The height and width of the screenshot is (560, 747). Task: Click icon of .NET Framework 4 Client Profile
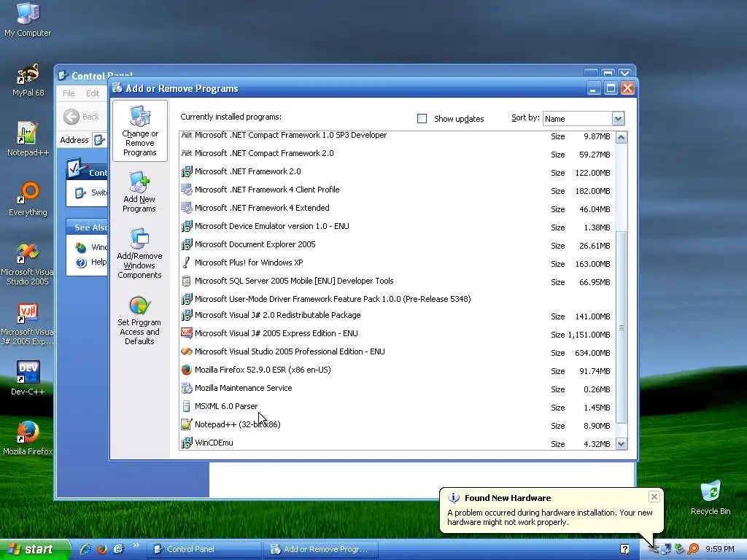[186, 190]
